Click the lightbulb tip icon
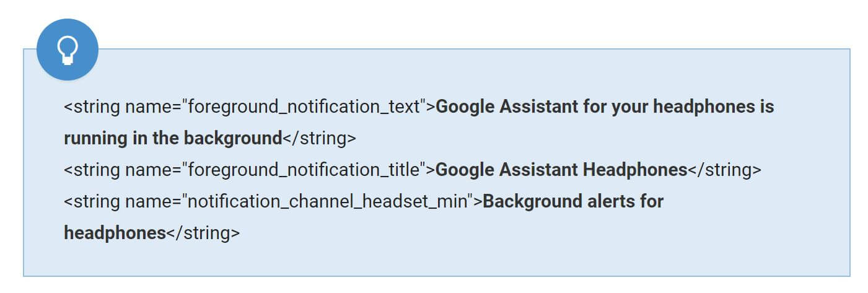The width and height of the screenshot is (868, 293). 67,50
